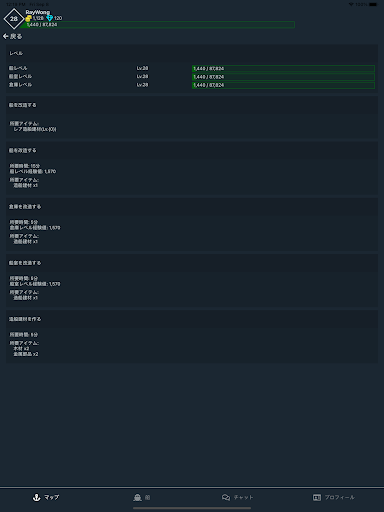Tap 造船建材 x1 in 倉庫を改造する card
This screenshot has width=384, height=512.
25,242
